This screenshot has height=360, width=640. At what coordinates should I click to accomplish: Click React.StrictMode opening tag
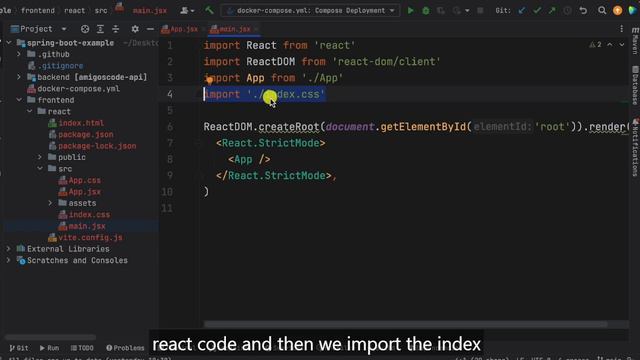pos(271,143)
